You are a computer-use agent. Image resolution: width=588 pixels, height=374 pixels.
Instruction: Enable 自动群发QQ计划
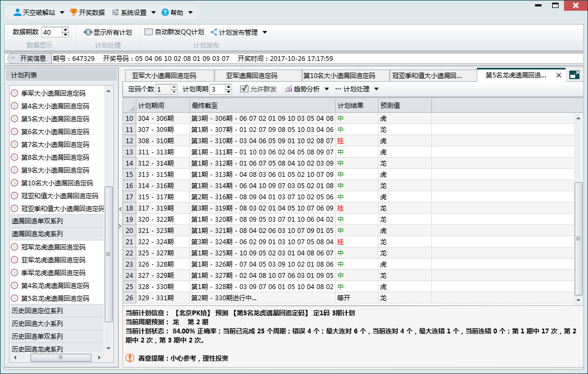click(148, 32)
